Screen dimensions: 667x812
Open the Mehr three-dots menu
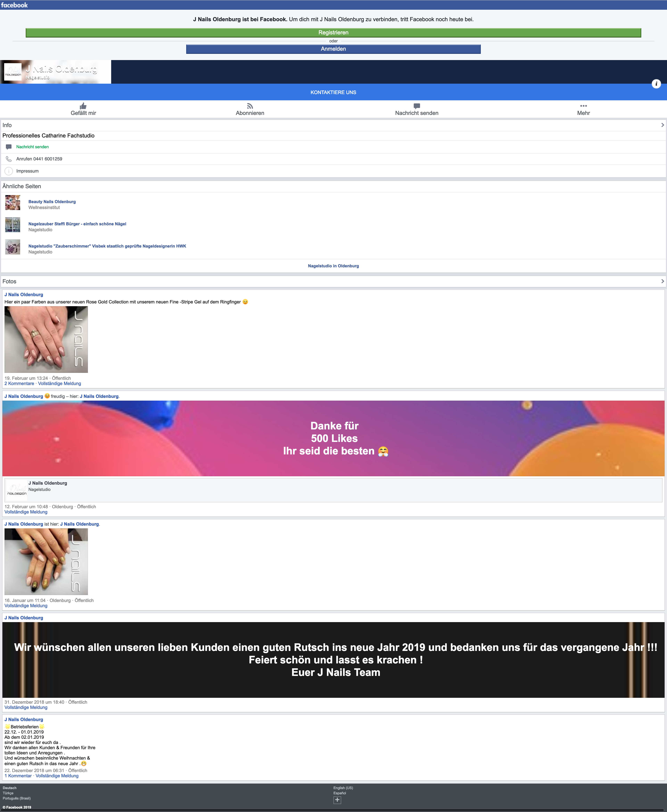coord(583,109)
